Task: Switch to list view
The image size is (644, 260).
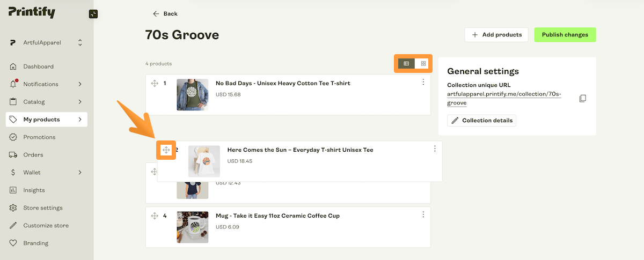Action: 406,64
